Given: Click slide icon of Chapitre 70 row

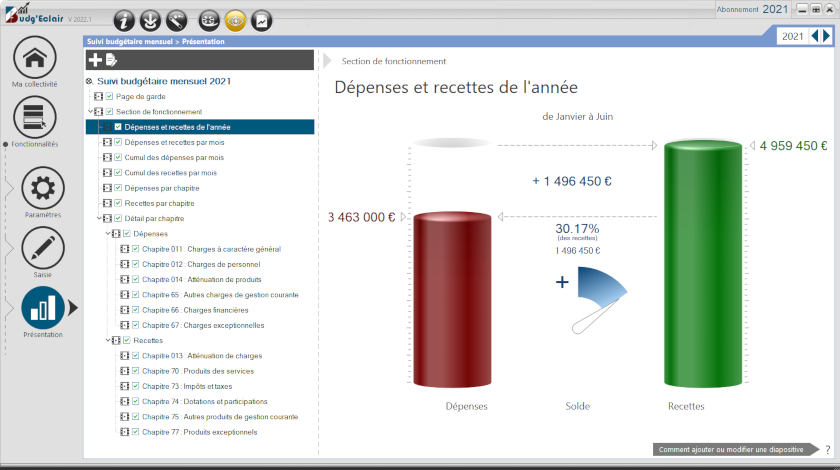Looking at the screenshot, I should [x=125, y=371].
